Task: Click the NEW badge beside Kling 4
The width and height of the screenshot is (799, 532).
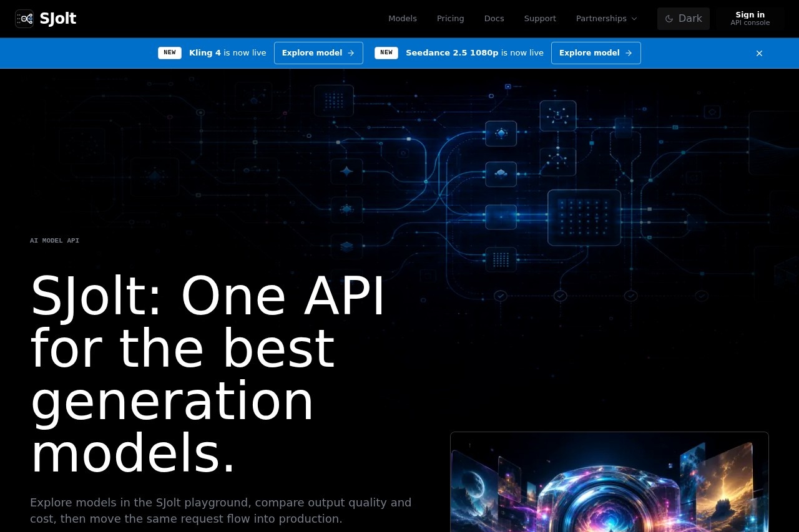Action: tap(170, 53)
